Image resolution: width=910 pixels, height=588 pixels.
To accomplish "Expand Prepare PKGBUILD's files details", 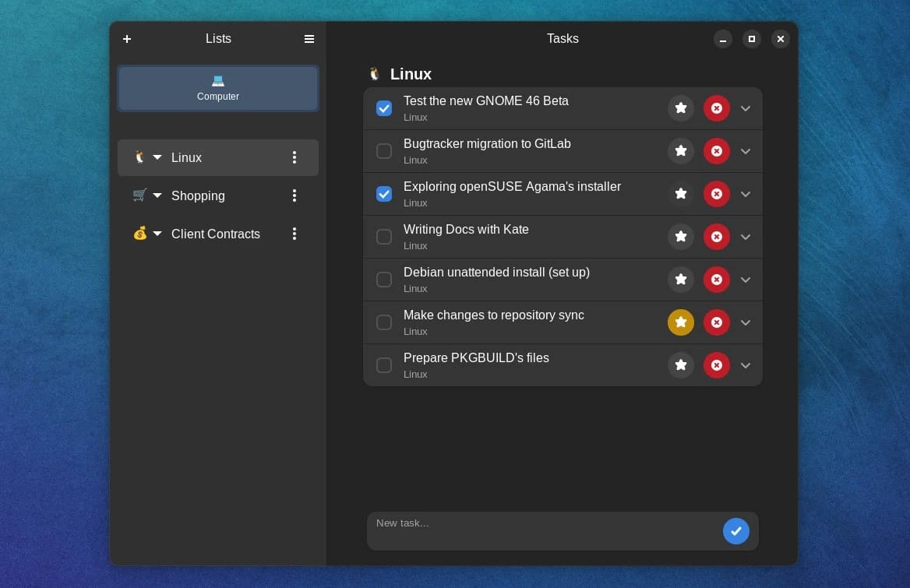I will click(x=746, y=366).
